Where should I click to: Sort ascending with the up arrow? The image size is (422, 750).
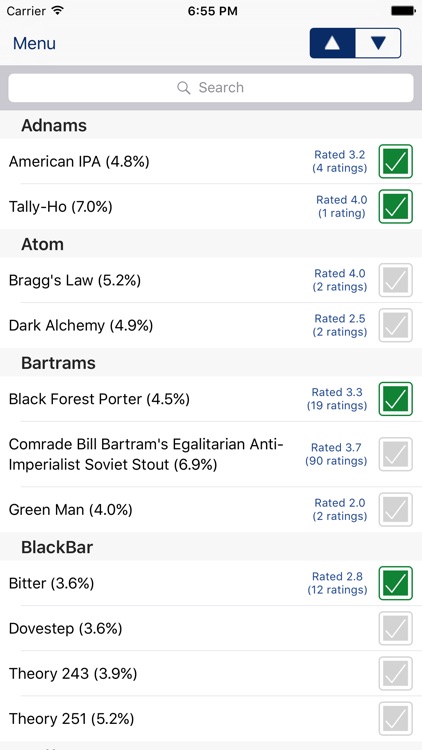333,43
